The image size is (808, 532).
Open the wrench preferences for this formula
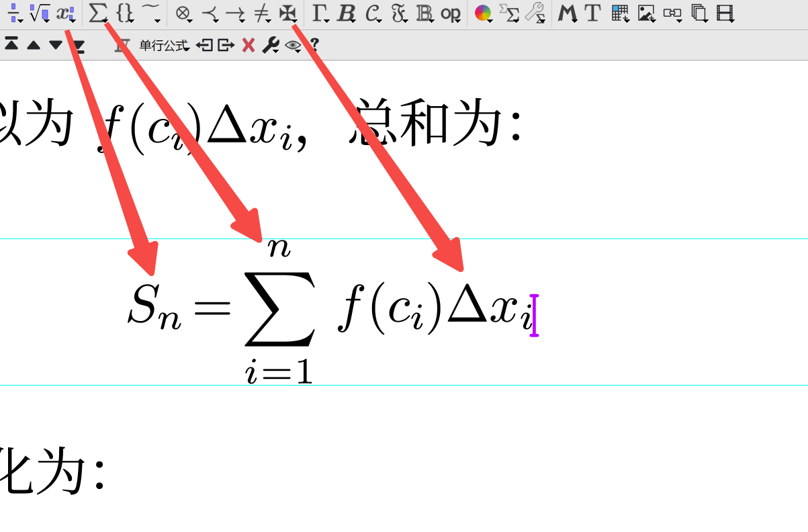coord(270,45)
